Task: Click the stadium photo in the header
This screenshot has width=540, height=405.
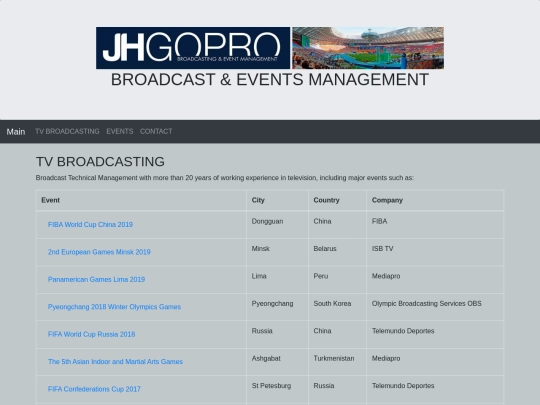Action: pos(368,48)
